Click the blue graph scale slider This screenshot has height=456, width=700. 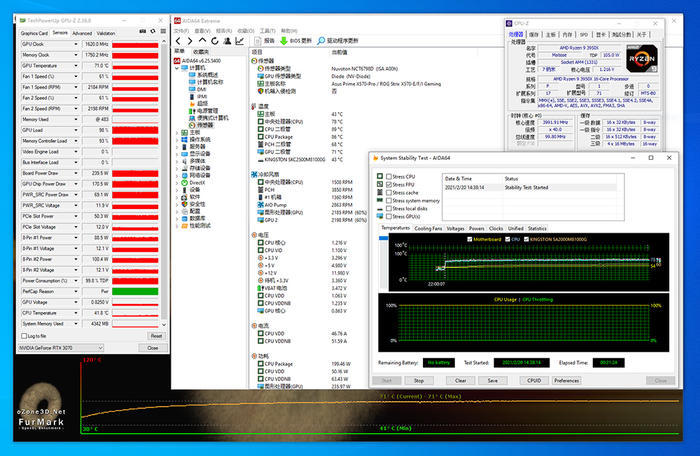383,238
